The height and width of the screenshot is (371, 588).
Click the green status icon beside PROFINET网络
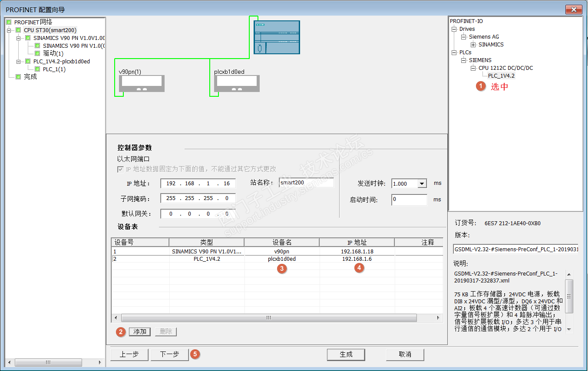[9, 22]
